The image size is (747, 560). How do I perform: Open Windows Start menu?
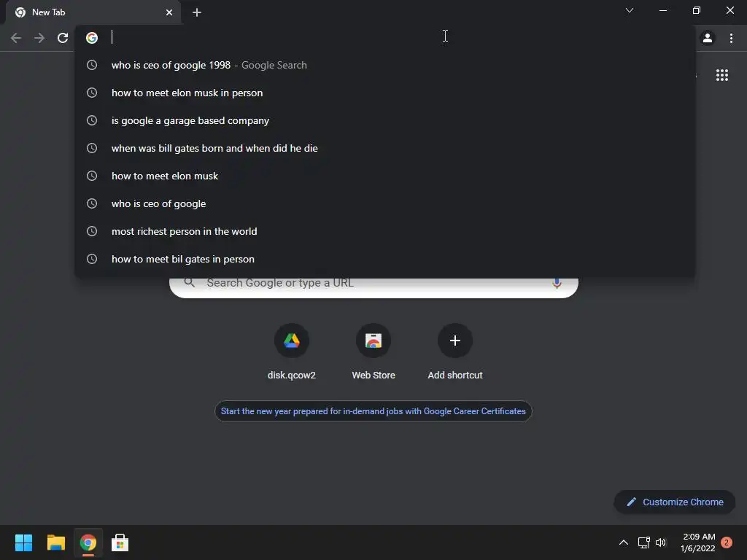23,542
